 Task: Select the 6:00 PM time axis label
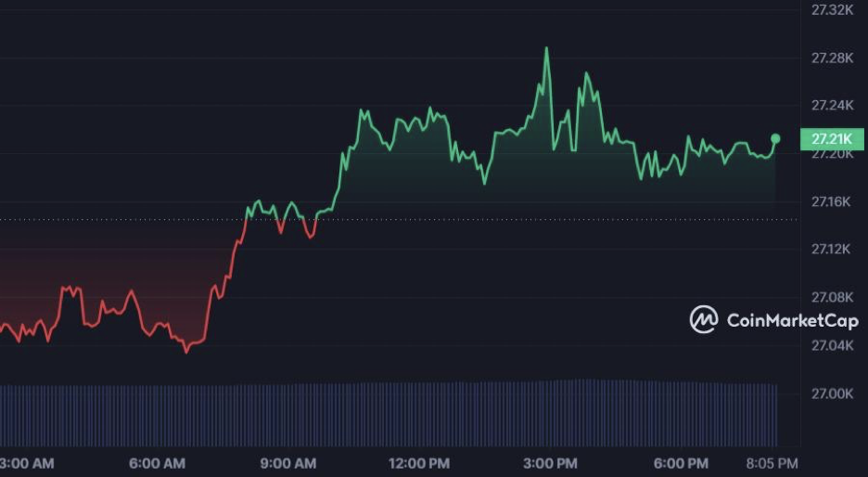(x=683, y=463)
